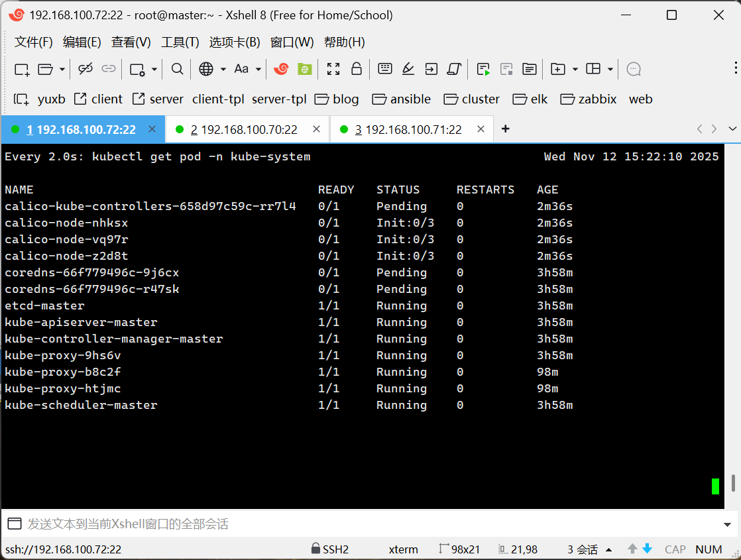Click the file transfer arrow icon
741x560 pixels.
click(x=431, y=69)
